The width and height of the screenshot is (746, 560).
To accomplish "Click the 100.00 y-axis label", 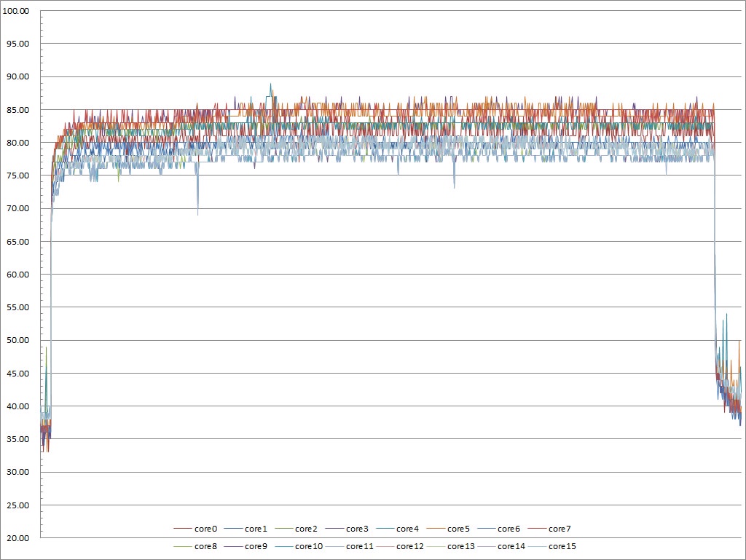I will click(x=16, y=11).
